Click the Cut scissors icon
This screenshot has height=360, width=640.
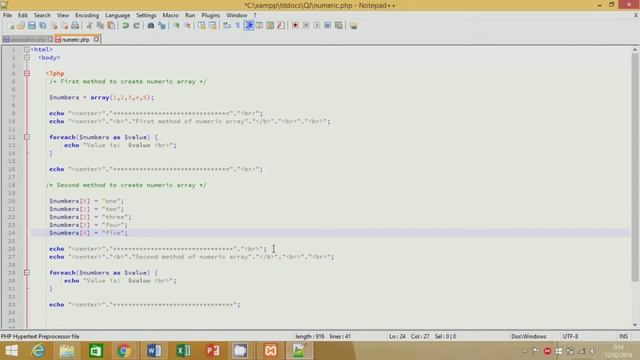[x=89, y=26]
